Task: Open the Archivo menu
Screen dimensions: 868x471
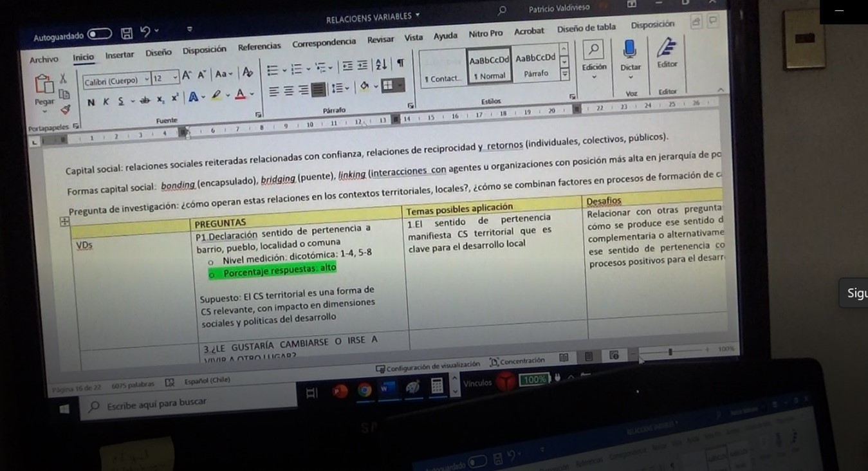Action: click(44, 59)
